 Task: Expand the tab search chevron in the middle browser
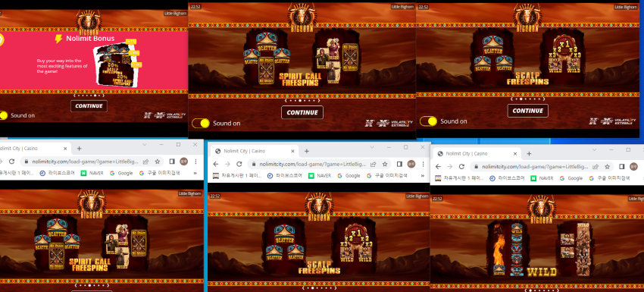coord(372,147)
